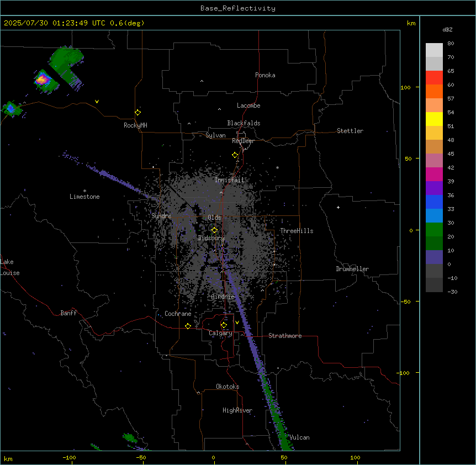
Task: Click the Base_Reflectivity title
Action: (x=238, y=8)
